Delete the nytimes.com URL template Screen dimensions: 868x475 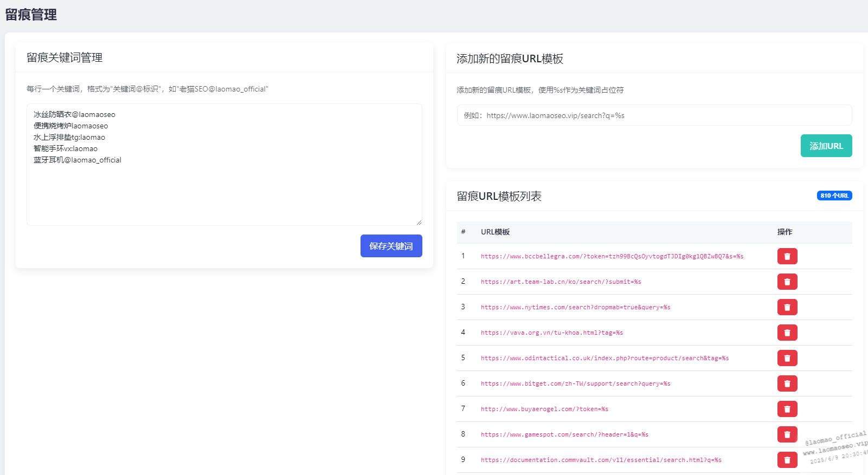tap(787, 307)
